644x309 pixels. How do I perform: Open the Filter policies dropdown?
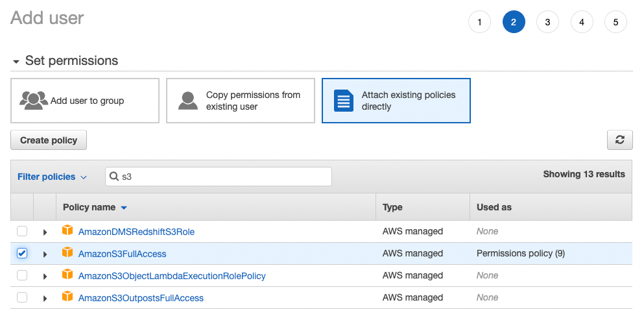pyautogui.click(x=52, y=177)
